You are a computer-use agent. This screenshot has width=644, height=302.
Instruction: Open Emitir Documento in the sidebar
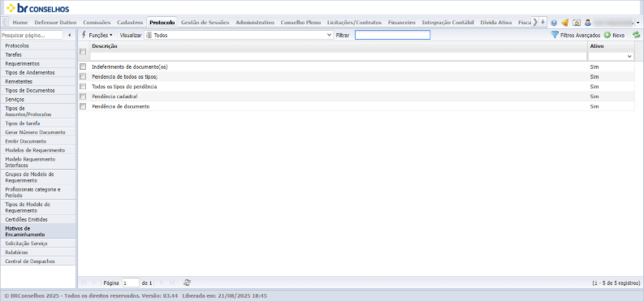click(x=38, y=141)
